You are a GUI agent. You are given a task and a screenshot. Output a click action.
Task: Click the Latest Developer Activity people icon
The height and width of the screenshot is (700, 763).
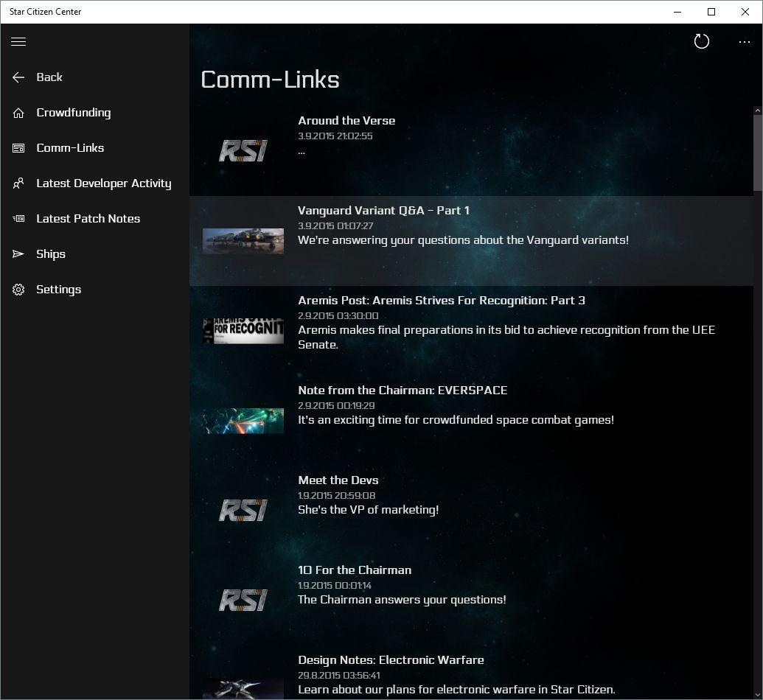18,183
